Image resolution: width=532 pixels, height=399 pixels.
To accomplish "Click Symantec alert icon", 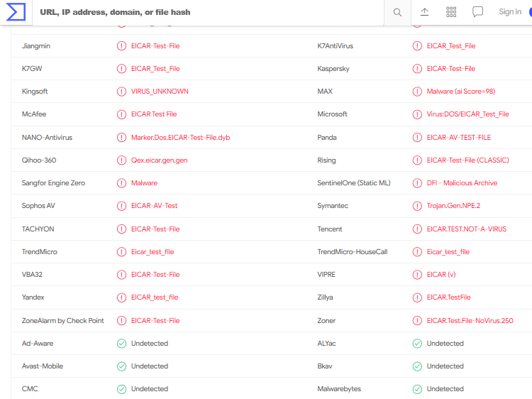I will [417, 206].
